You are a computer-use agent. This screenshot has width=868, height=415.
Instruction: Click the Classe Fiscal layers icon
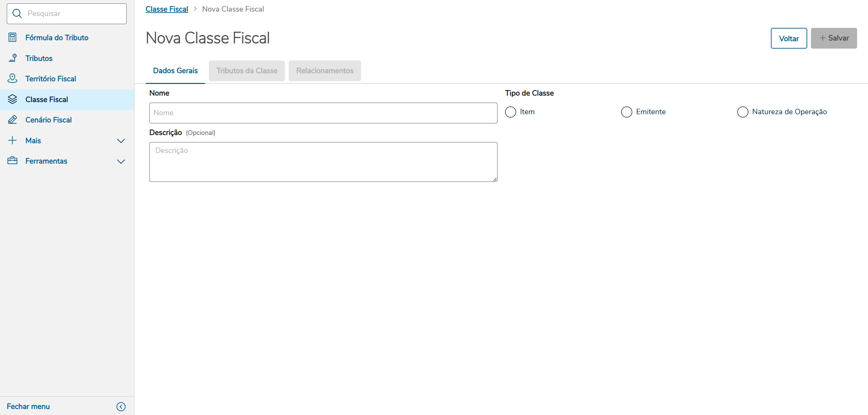[x=13, y=99]
